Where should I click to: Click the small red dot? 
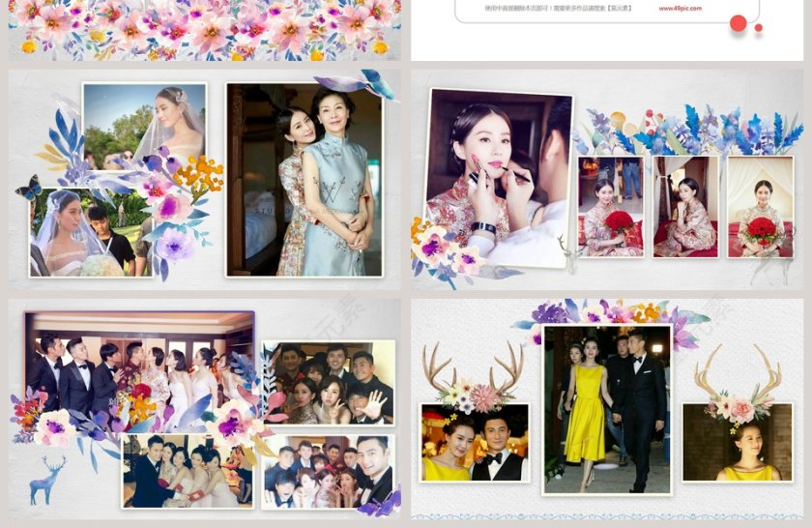(x=759, y=29)
